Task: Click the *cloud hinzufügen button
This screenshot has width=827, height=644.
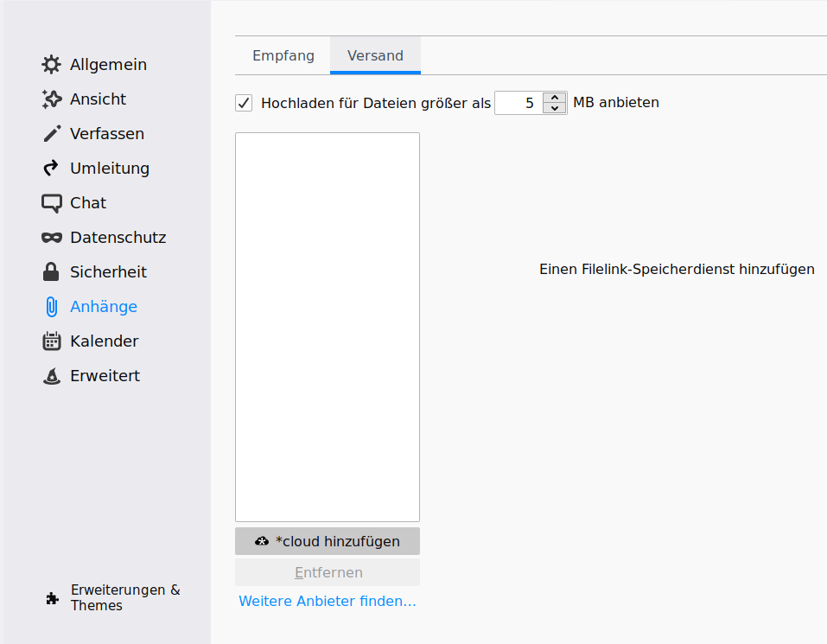Action: (328, 541)
